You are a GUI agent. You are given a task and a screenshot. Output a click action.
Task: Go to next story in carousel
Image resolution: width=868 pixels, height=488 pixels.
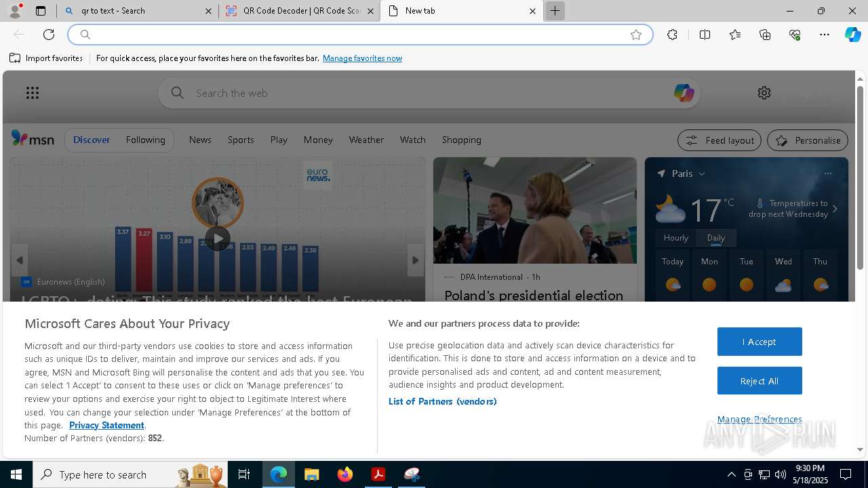point(416,260)
